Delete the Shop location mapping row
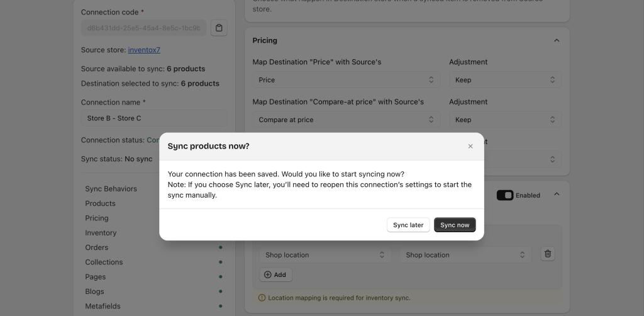Viewport: 644px width, 316px height. [x=548, y=254]
